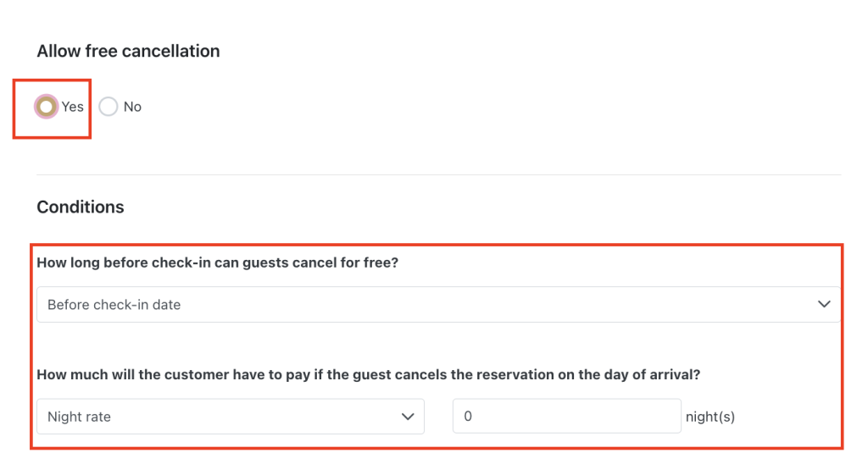Open the "Night rate" dropdown
The width and height of the screenshot is (868, 453).
[230, 417]
